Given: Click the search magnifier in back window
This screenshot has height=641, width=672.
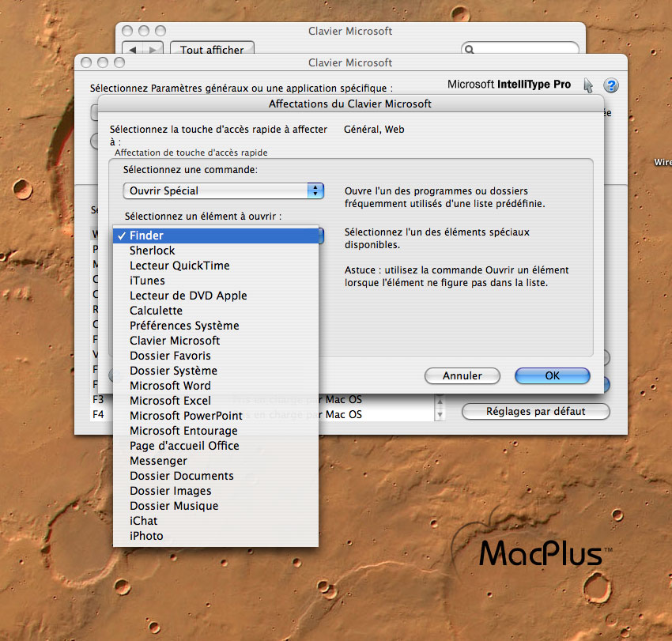Looking at the screenshot, I should (x=470, y=49).
